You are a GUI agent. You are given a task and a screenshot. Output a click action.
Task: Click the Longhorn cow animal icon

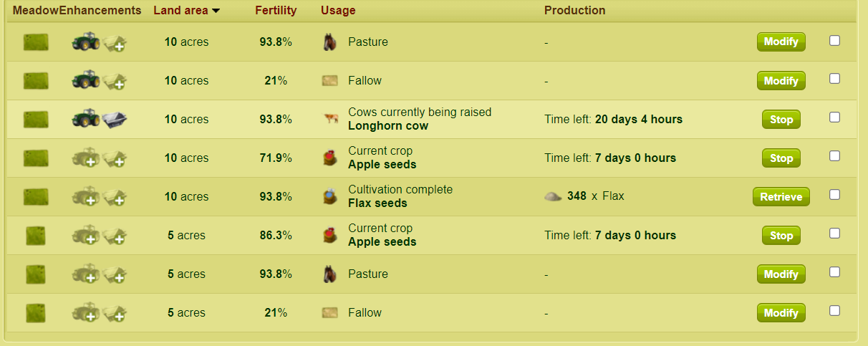click(x=329, y=120)
